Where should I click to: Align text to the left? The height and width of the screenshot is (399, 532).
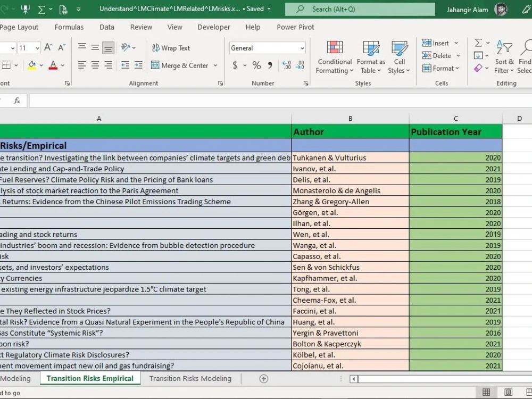pyautogui.click(x=82, y=65)
